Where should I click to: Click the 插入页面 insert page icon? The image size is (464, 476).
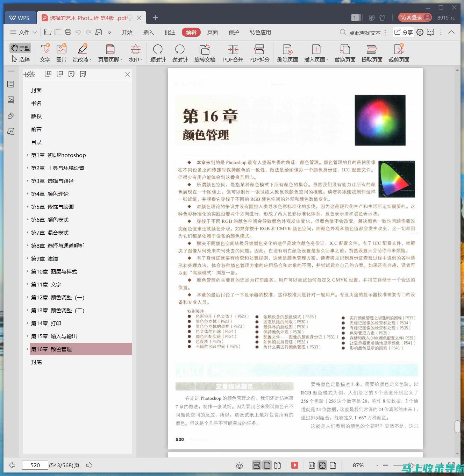pyautogui.click(x=316, y=49)
